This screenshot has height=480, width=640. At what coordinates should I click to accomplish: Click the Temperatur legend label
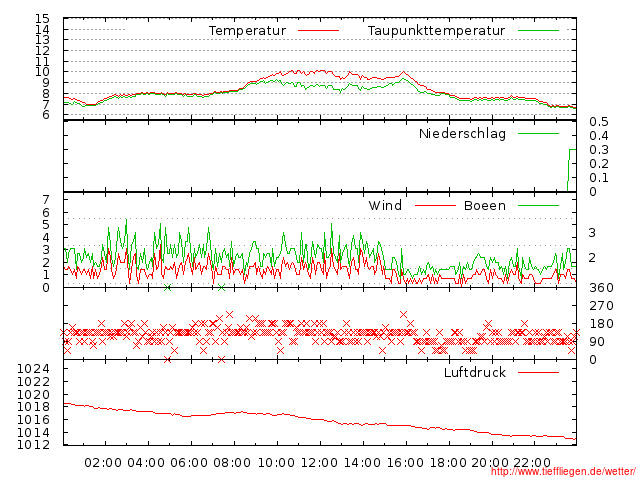tap(247, 31)
